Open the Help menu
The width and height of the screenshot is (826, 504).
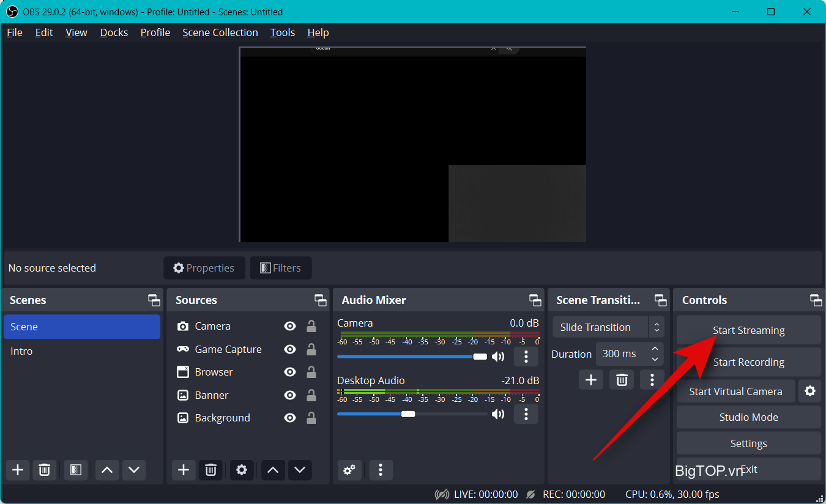(x=318, y=32)
